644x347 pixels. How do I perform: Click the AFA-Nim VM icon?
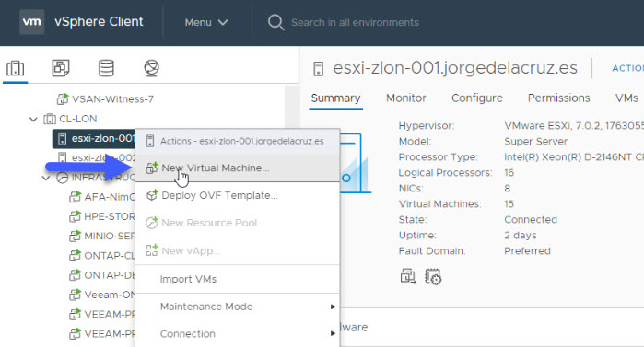(x=75, y=197)
